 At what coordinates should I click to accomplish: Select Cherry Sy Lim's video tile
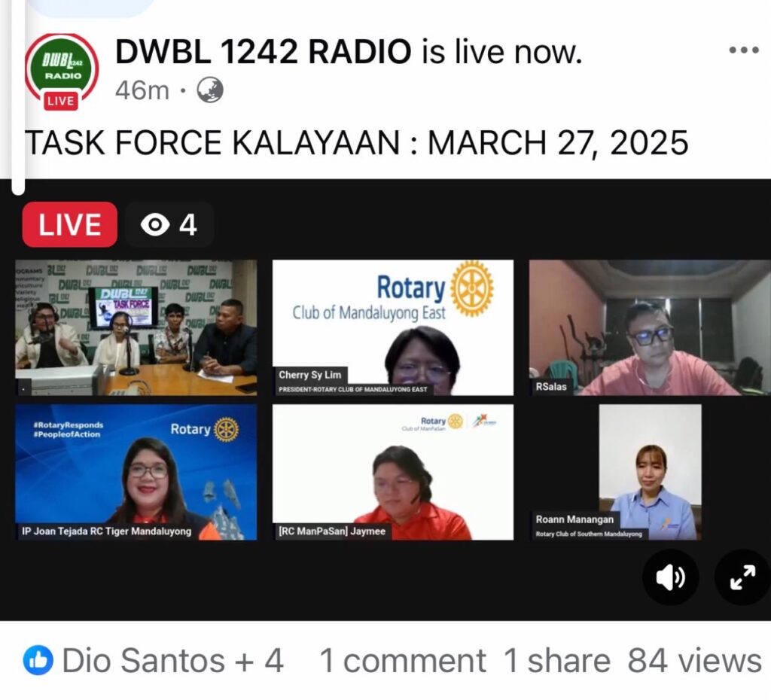(x=393, y=327)
